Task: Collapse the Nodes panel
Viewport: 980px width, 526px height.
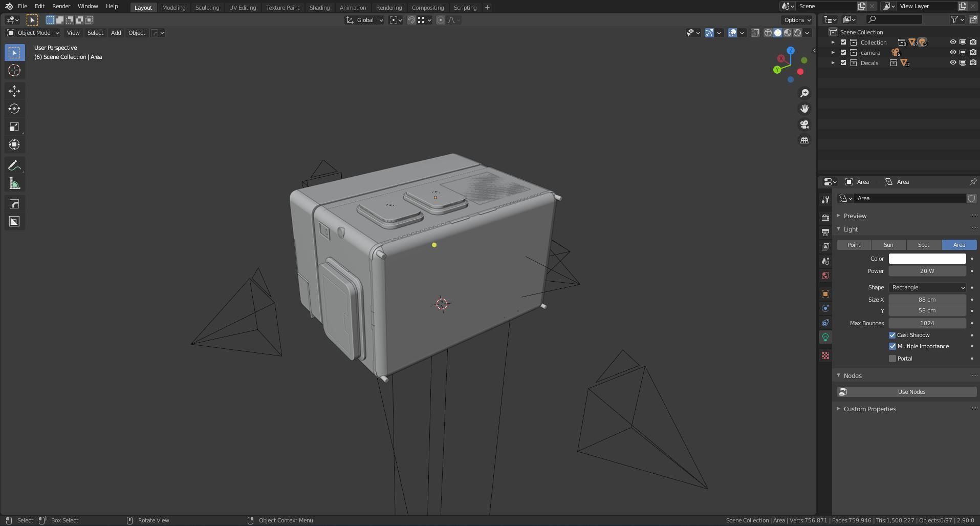Action: (x=853, y=375)
